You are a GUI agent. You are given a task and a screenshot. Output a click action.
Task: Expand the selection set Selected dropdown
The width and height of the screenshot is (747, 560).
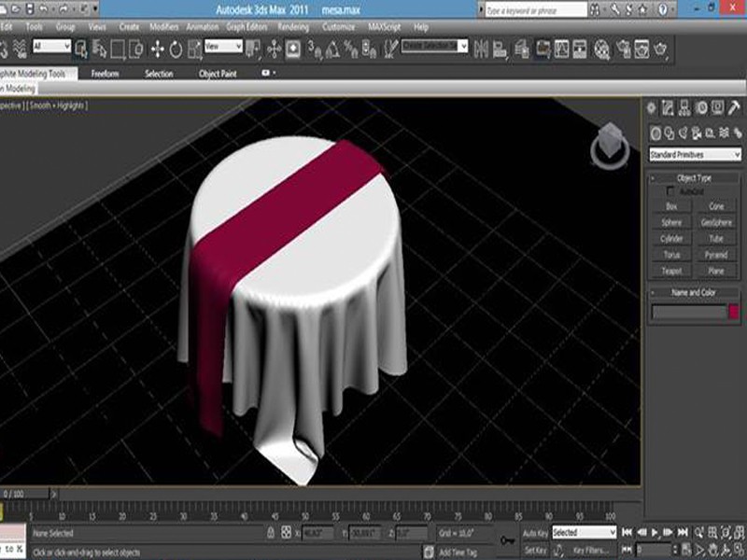[584, 532]
